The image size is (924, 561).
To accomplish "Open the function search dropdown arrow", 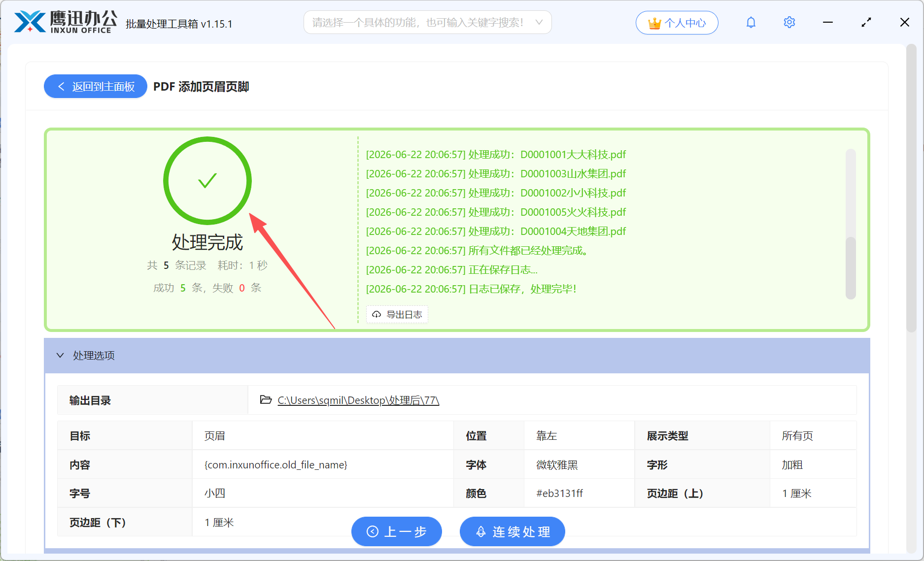I will 539,23.
